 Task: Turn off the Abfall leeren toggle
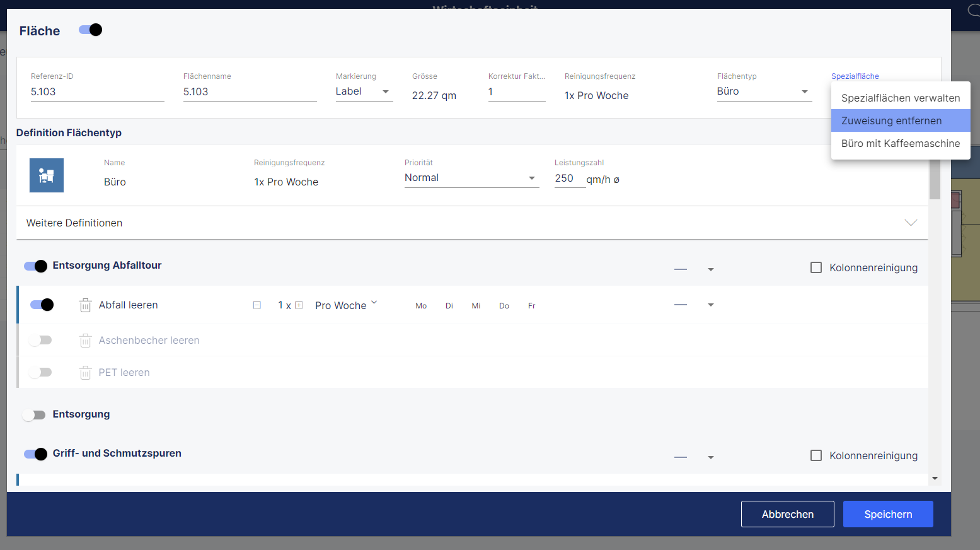click(42, 305)
